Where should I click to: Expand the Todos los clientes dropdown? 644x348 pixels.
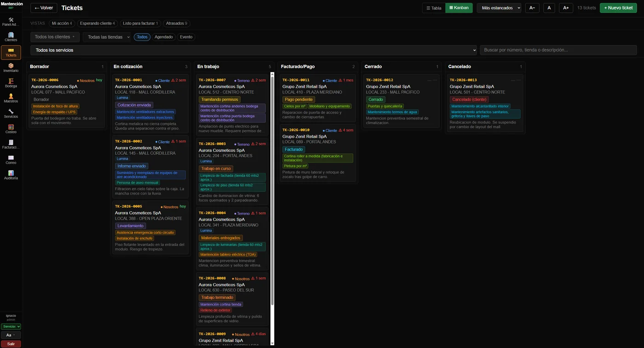pos(55,37)
